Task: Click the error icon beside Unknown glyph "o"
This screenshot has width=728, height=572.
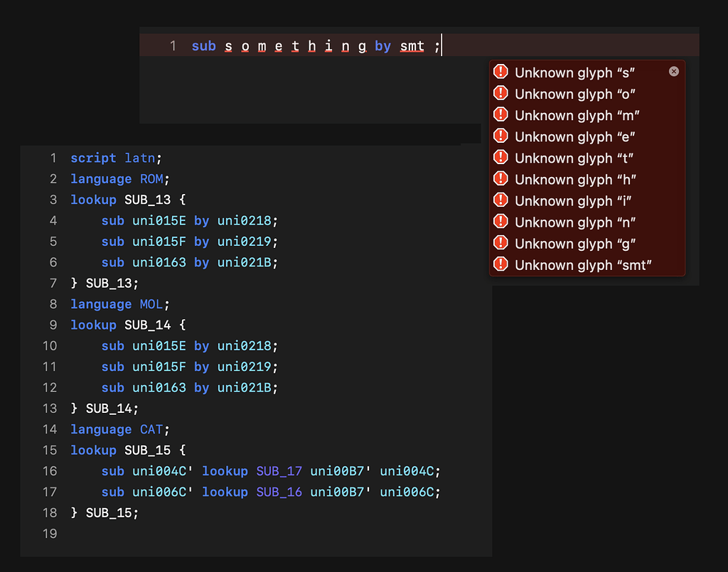Action: [x=500, y=93]
